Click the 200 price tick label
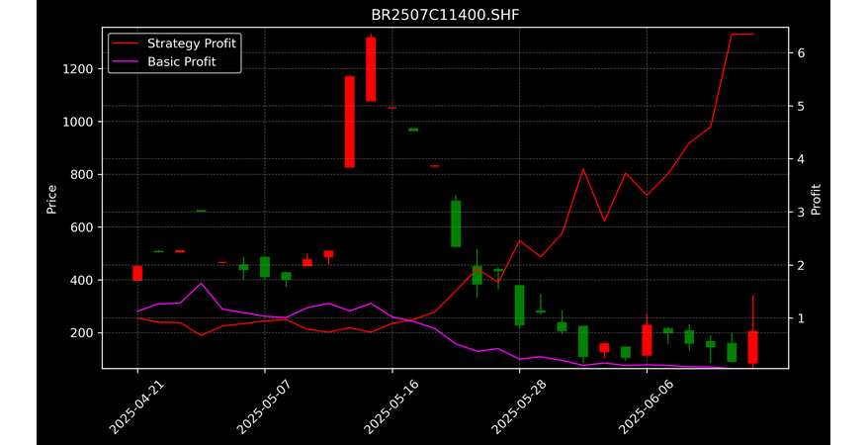Screen dimensions: 868x445 (82, 333)
